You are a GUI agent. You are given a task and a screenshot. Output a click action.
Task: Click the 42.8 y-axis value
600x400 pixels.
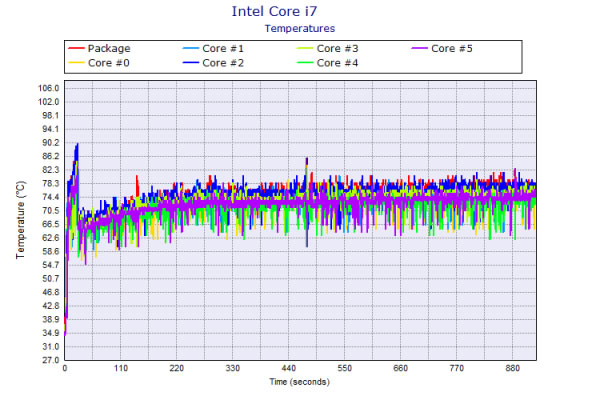[51, 306]
